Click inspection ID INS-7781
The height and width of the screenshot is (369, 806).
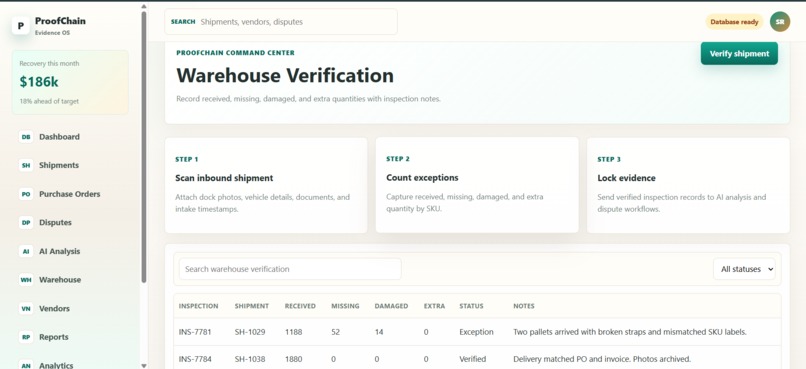coord(195,332)
